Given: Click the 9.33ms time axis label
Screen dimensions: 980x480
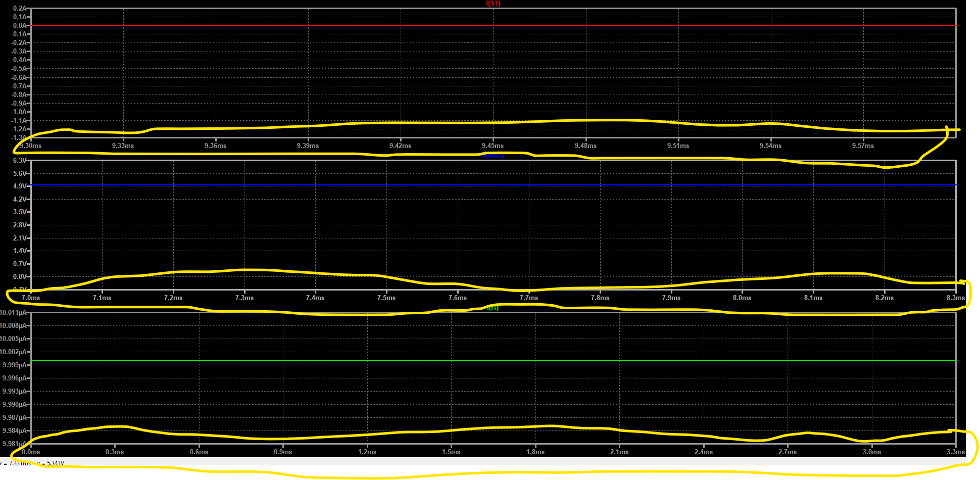Looking at the screenshot, I should 123,146.
